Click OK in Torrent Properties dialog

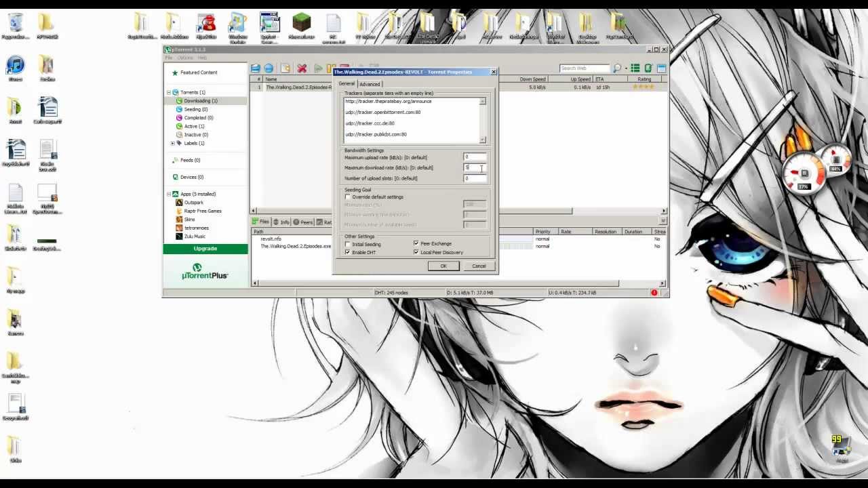(443, 266)
